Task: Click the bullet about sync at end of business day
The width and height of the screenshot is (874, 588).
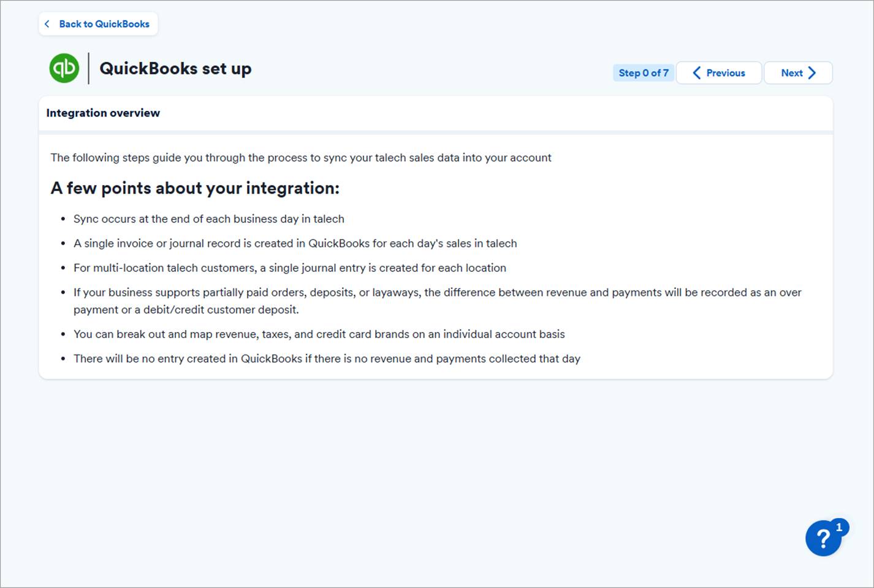Action: [208, 219]
